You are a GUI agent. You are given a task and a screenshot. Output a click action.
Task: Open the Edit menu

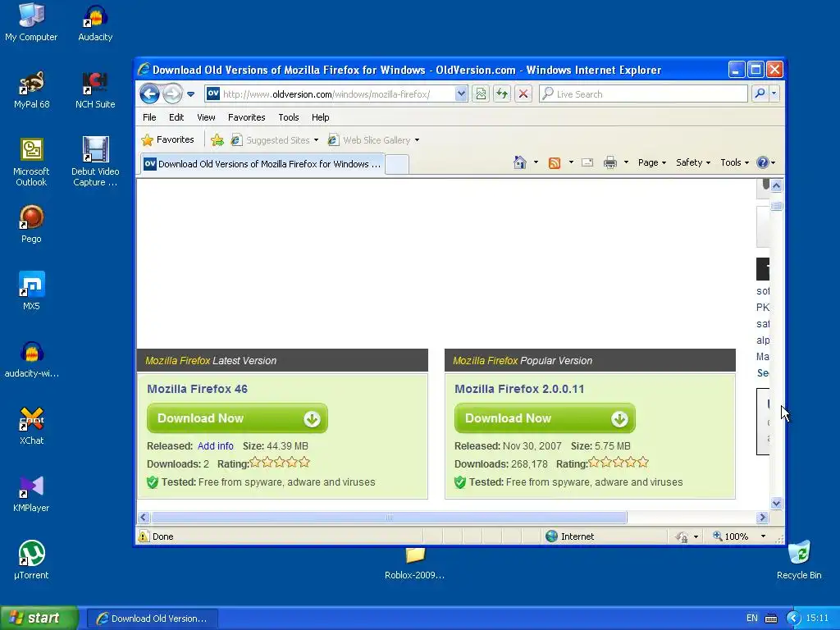coord(176,117)
